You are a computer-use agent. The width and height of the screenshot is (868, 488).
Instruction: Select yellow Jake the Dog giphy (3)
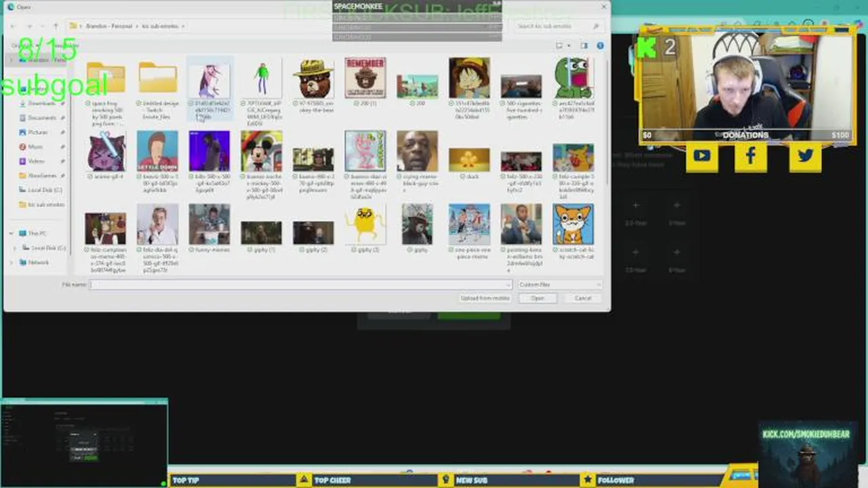366,229
